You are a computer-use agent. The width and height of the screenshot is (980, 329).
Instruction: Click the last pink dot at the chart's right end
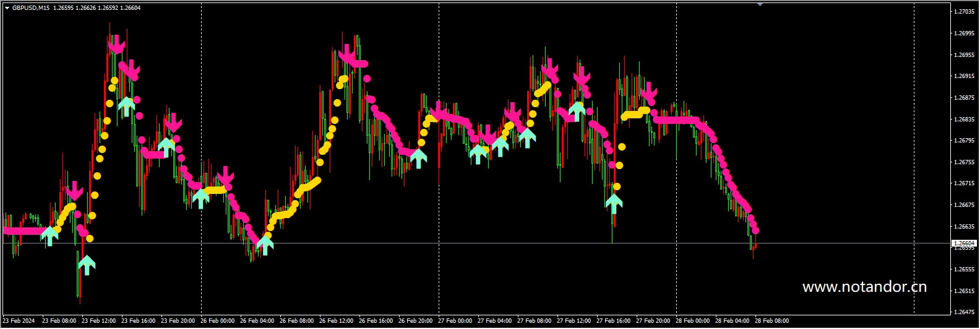tap(755, 231)
